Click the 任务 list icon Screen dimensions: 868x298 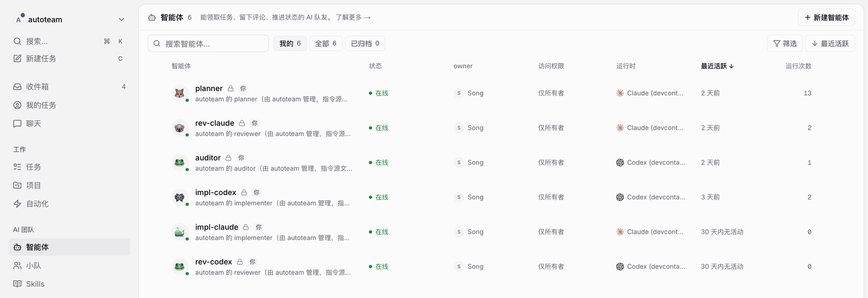pyautogui.click(x=17, y=167)
